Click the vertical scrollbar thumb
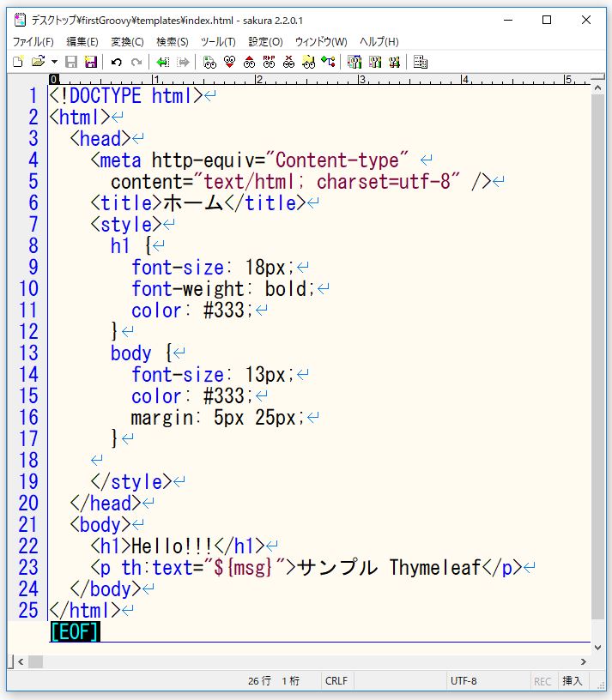 pyautogui.click(x=597, y=356)
